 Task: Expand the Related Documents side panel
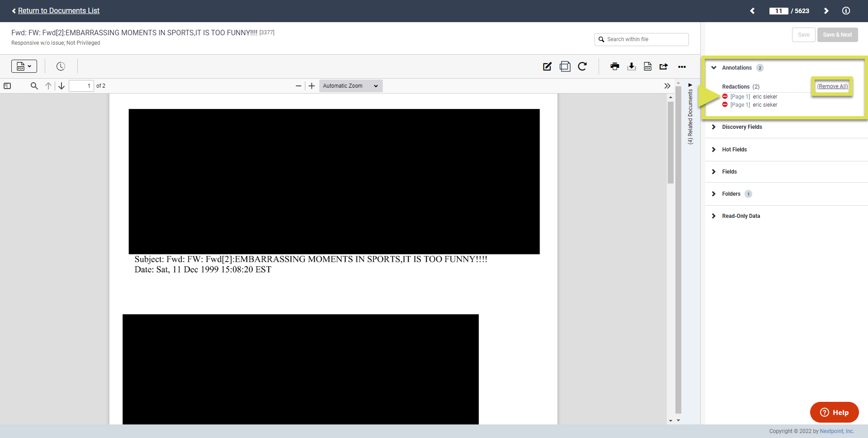(x=690, y=113)
